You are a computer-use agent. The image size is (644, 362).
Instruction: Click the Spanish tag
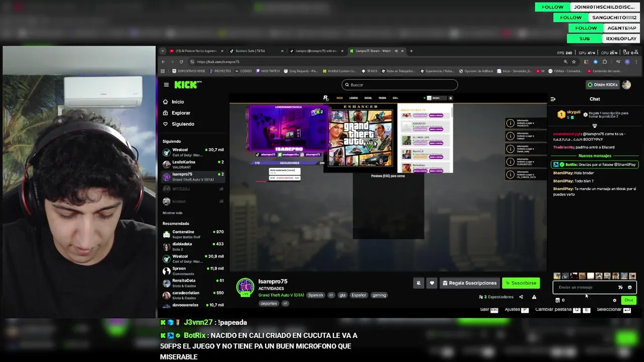tap(315, 295)
